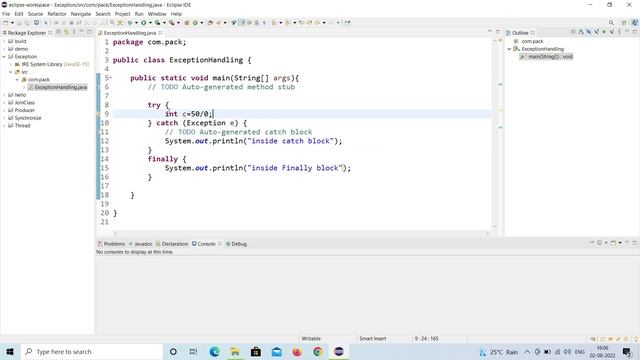Select the Synchronize project

28,118
